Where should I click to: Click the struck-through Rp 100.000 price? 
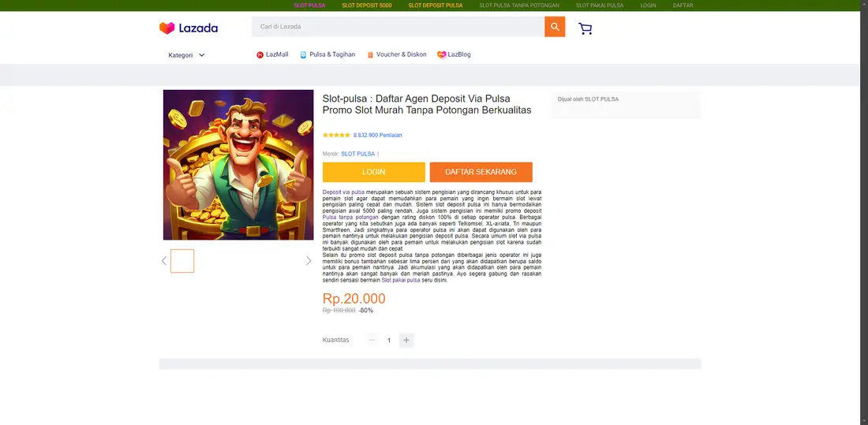339,311
